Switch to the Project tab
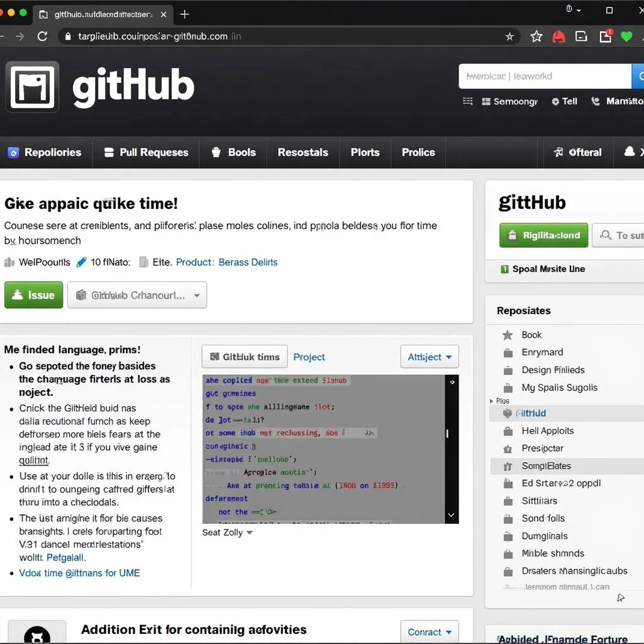 (309, 357)
